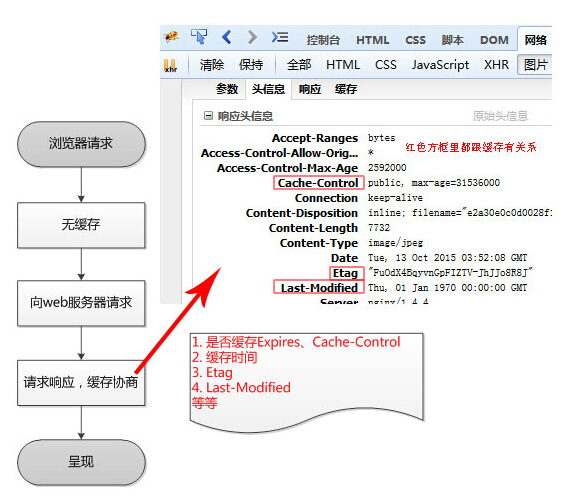Click the image/jpeg value
Image resolution: width=577 pixels, height=502 pixels.
click(396, 243)
